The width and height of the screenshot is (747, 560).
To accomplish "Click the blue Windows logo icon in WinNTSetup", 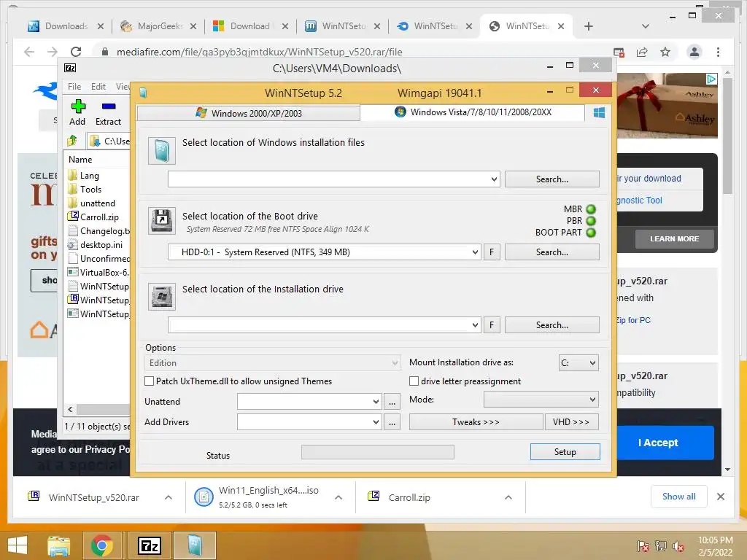I will tap(600, 112).
